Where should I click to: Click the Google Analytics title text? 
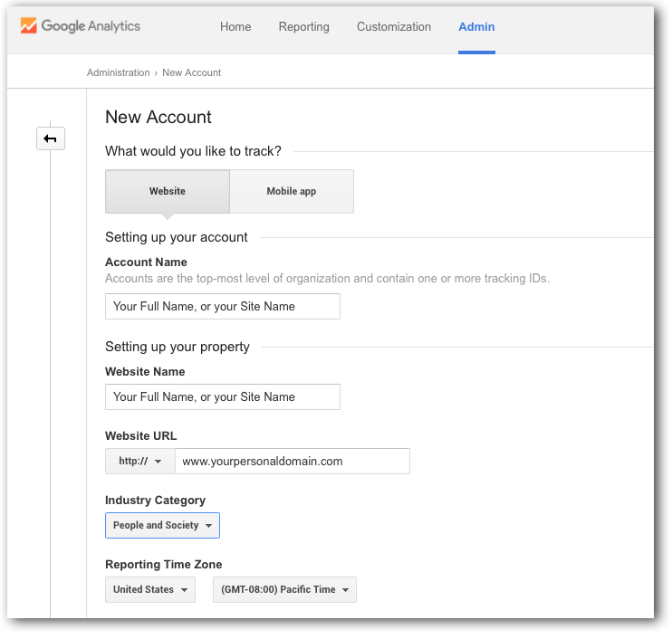[x=91, y=26]
